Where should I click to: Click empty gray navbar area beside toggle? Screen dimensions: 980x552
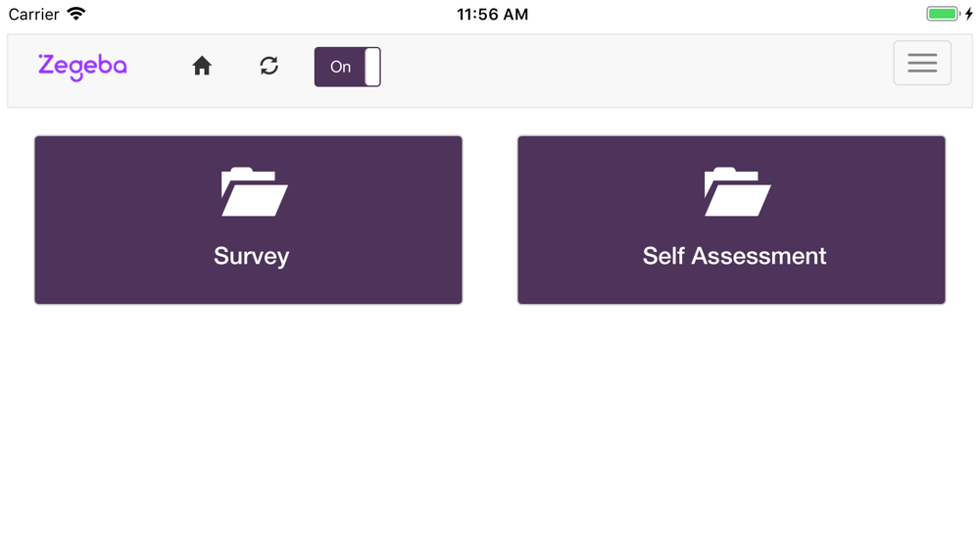coord(625,71)
